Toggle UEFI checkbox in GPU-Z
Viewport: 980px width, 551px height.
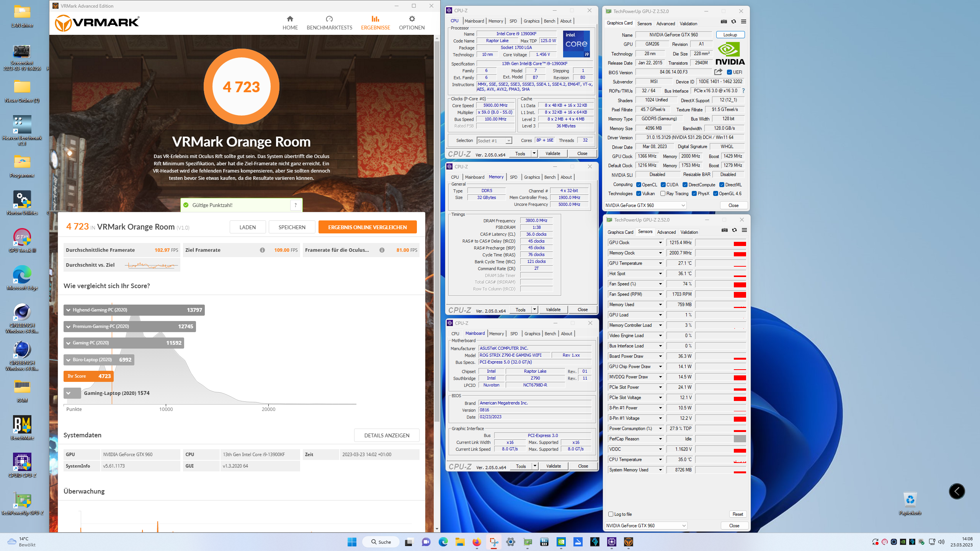tap(730, 72)
